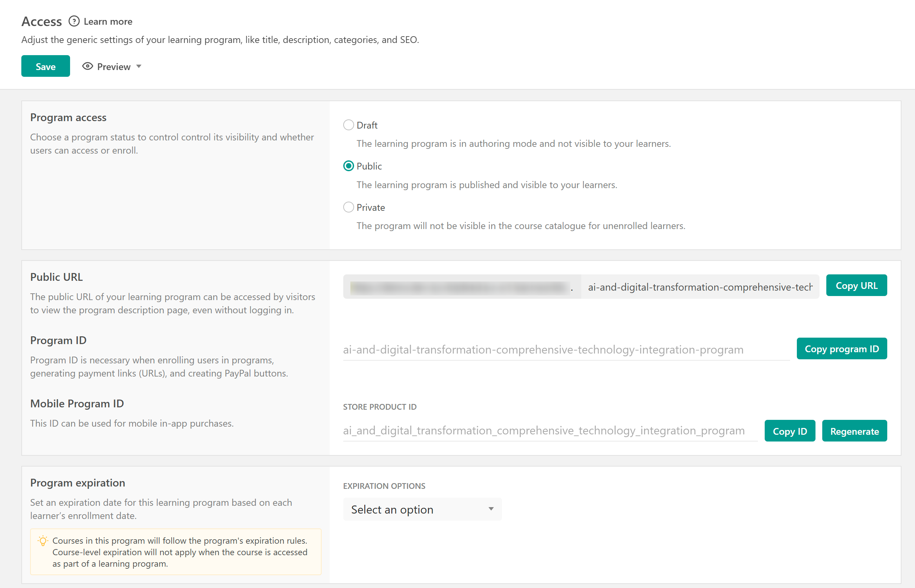Open the Learn more link
915x588 pixels.
[108, 22]
